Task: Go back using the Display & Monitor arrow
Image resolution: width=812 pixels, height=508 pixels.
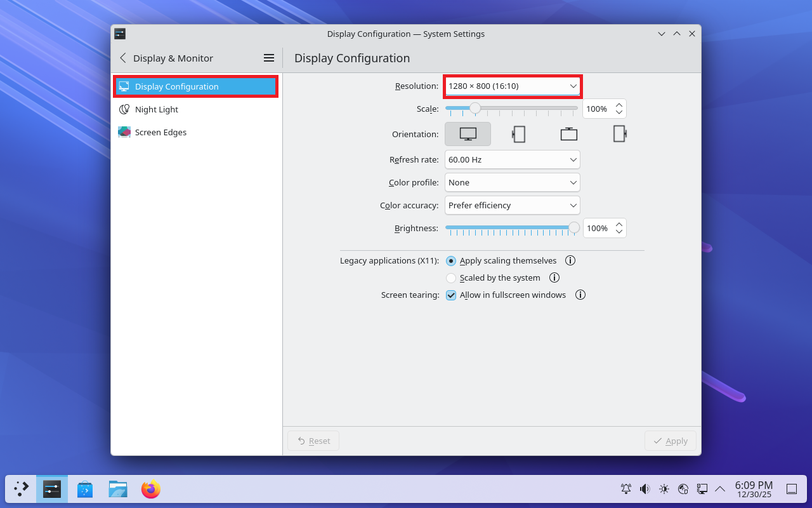Action: tap(123, 58)
